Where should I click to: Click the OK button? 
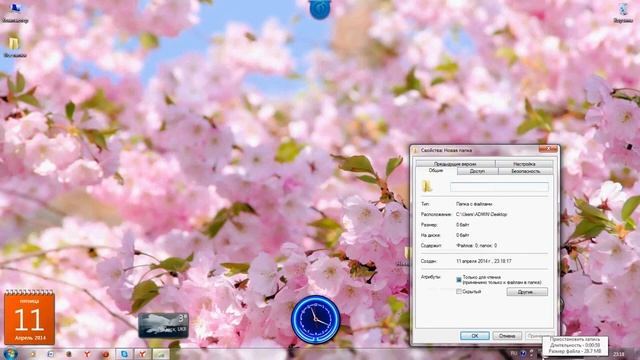[x=475, y=336]
